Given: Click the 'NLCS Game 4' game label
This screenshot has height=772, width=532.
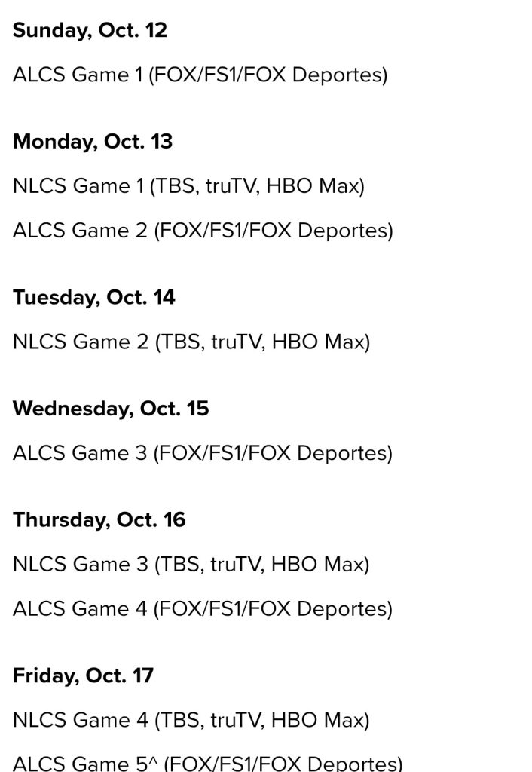Looking at the screenshot, I should click(81, 720).
